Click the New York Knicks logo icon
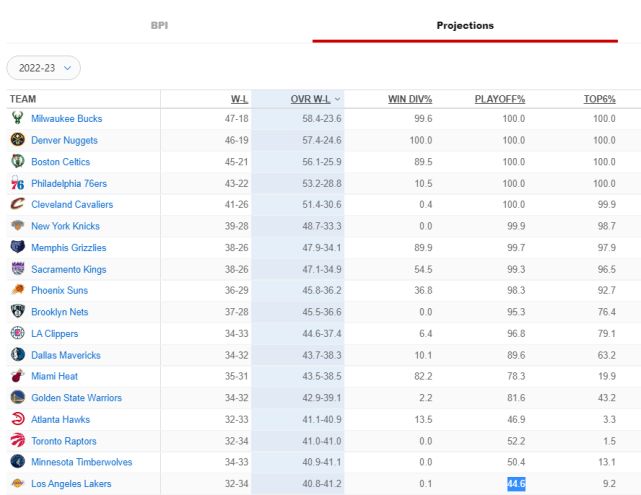This screenshot has height=495, width=641. click(x=17, y=226)
